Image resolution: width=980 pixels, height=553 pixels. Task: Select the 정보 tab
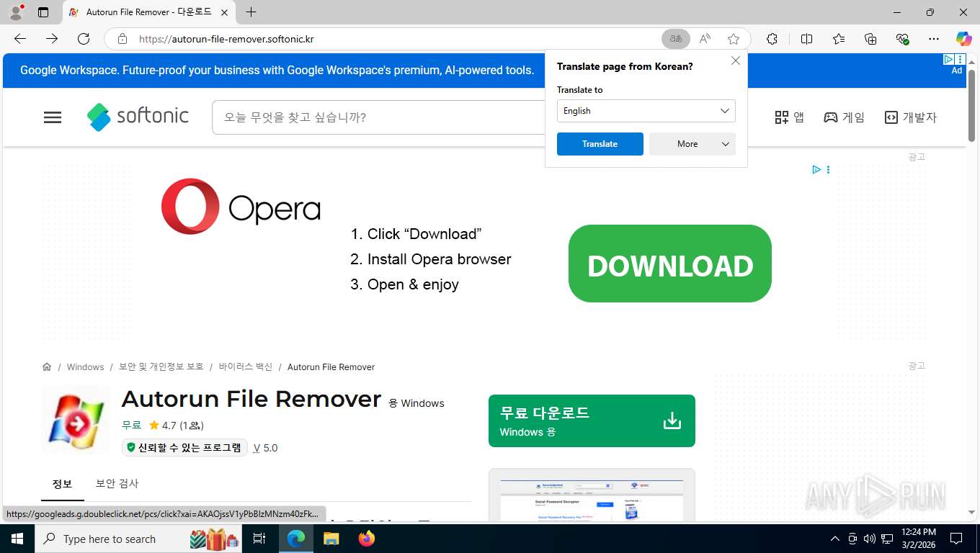[x=63, y=484]
